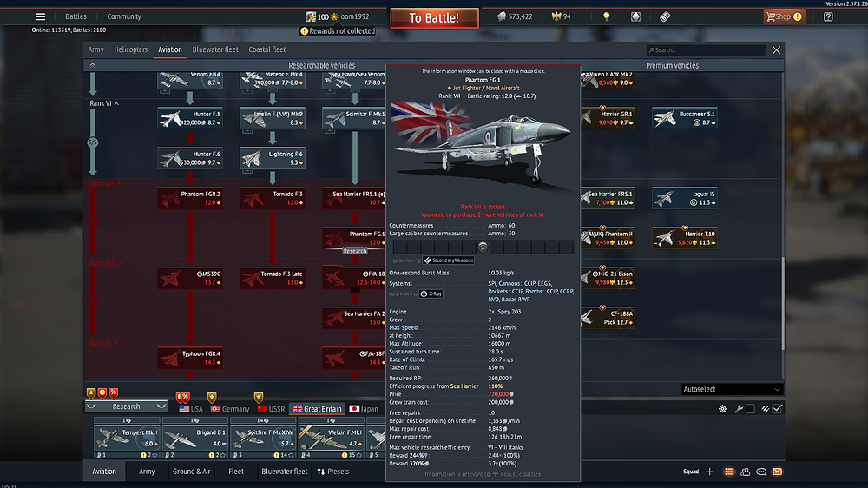Open the Silver Lions balance 573,422
868x488 pixels.
pos(514,16)
